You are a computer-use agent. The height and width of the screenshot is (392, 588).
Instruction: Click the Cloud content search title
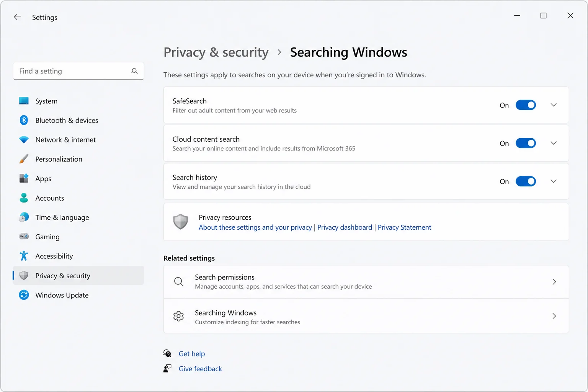coord(206,139)
